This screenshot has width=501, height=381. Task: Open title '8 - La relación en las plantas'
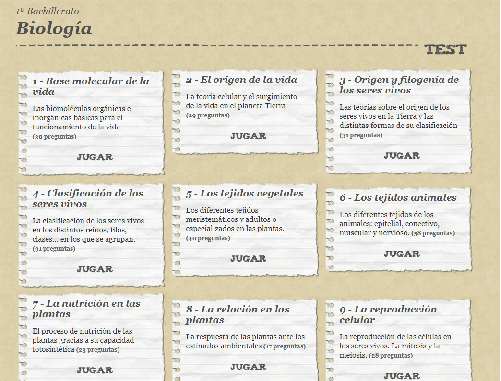tap(237, 314)
